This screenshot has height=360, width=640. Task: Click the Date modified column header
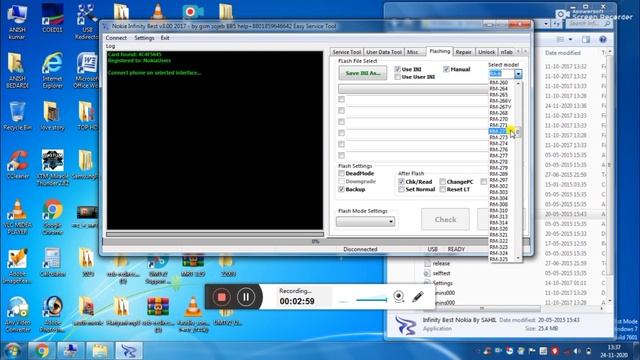pos(562,53)
